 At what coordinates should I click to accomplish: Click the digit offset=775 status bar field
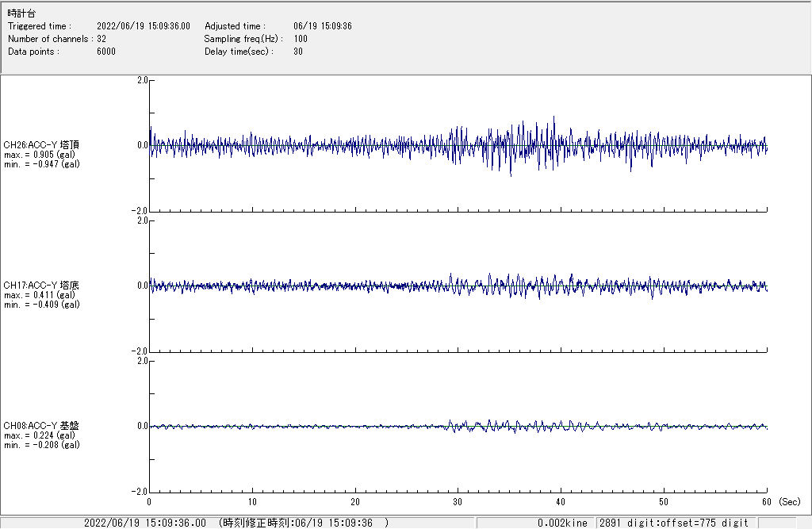point(674,523)
